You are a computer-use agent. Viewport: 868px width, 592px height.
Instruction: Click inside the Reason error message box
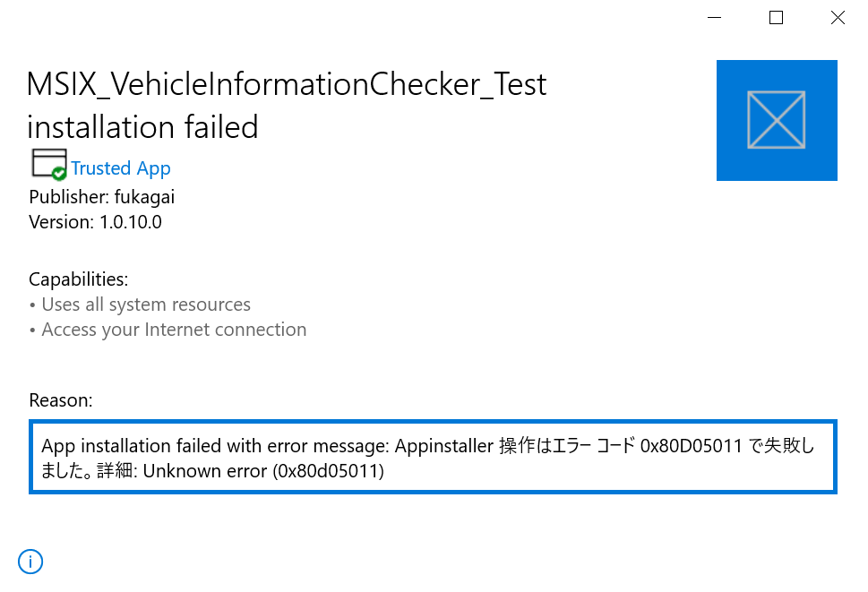click(433, 457)
